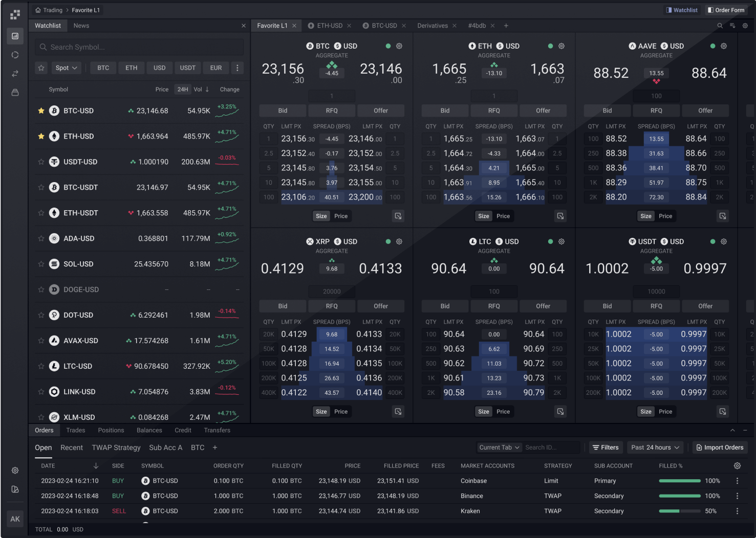The width and height of the screenshot is (756, 538).
Task: Click the settings gear at sidebar bottom
Action: (15, 470)
